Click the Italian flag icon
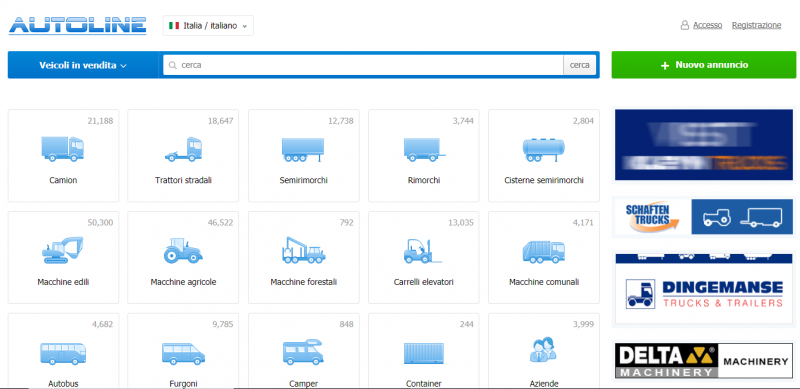This screenshot has width=800, height=389. (x=174, y=26)
